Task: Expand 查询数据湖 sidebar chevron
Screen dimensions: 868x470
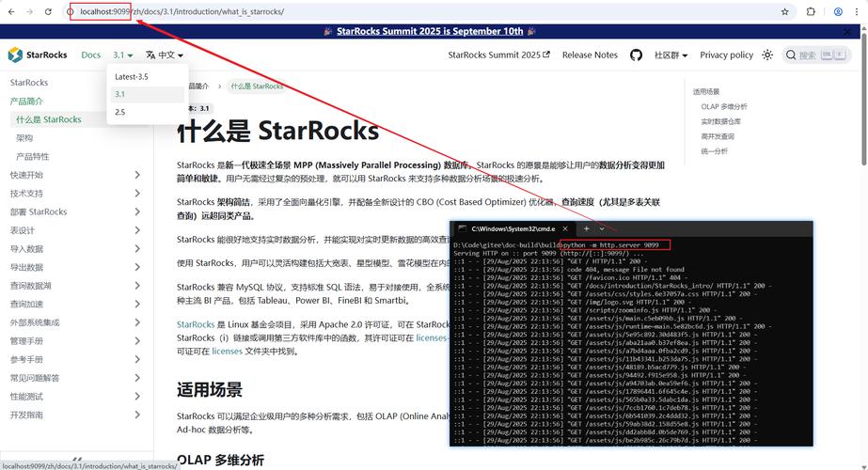Action: (x=137, y=286)
